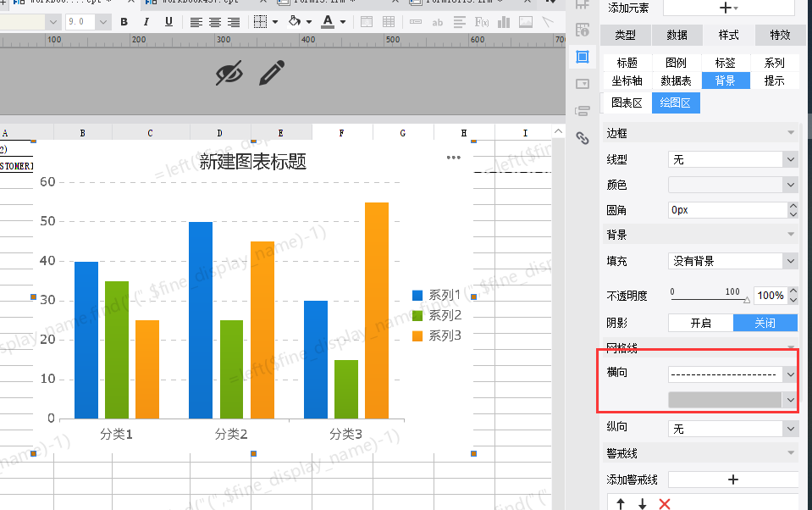
Task: Open the font color dropdown arrow
Action: 343,22
